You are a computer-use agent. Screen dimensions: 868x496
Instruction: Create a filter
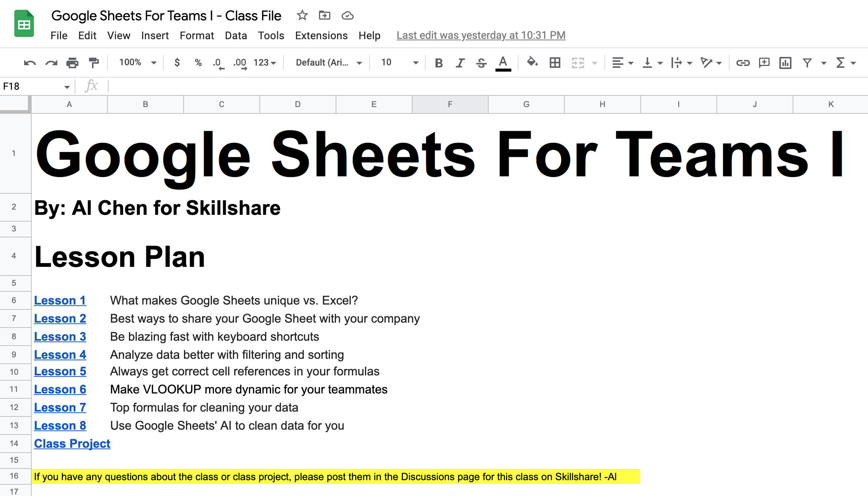807,63
